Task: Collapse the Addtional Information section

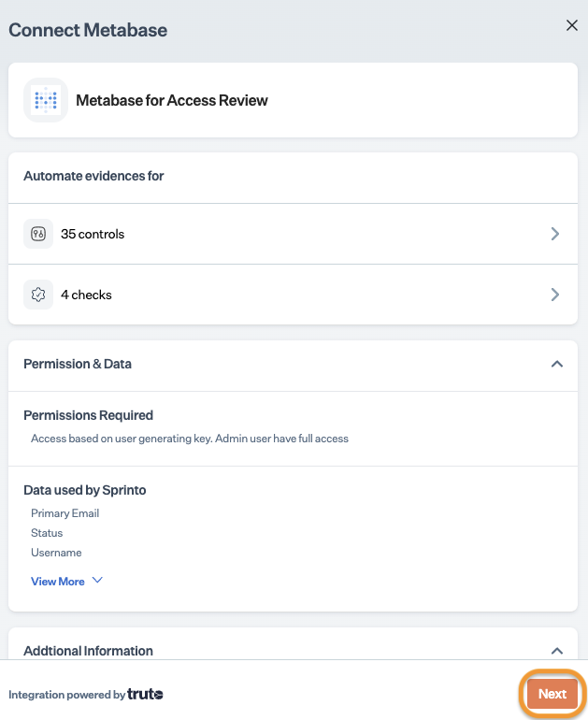Action: pos(557,651)
